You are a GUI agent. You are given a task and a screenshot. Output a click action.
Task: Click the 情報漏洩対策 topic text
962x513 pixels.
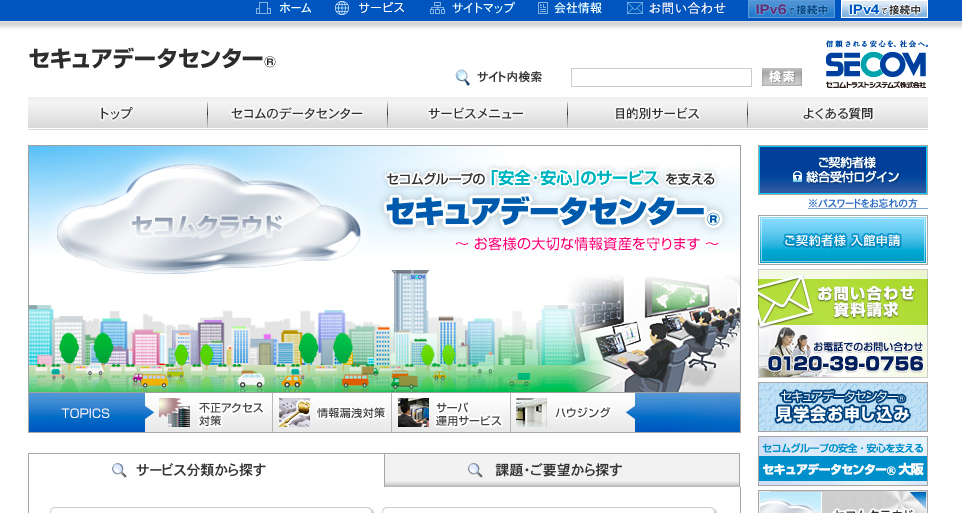tap(351, 413)
